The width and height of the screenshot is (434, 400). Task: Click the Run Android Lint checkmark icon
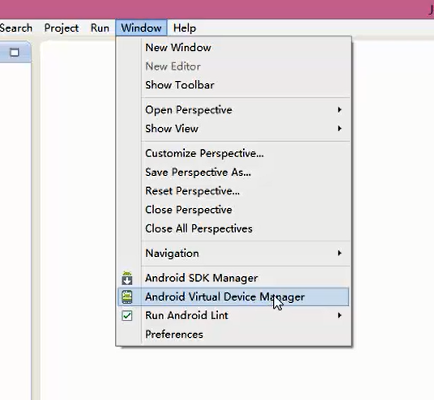[127, 316]
